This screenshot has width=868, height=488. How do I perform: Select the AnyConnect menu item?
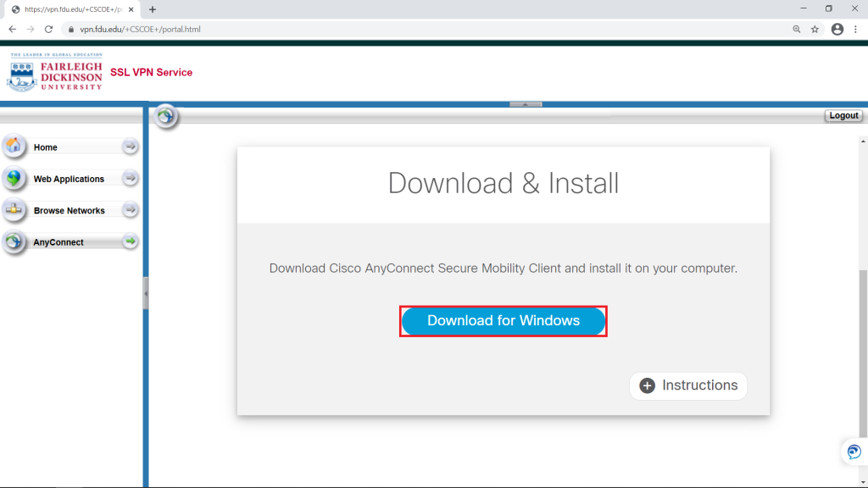[70, 241]
